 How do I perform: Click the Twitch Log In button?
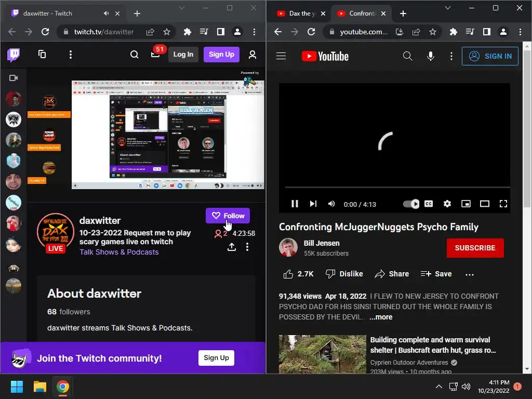pos(183,54)
